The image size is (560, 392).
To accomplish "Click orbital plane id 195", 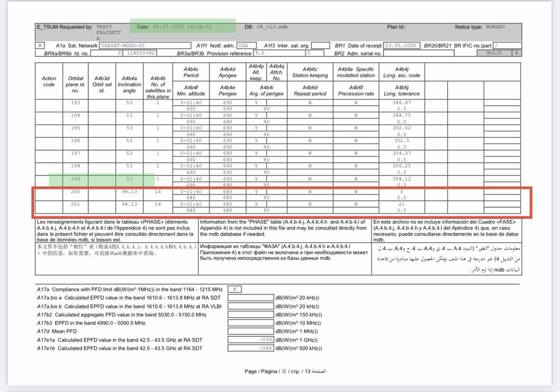I will tap(75, 127).
